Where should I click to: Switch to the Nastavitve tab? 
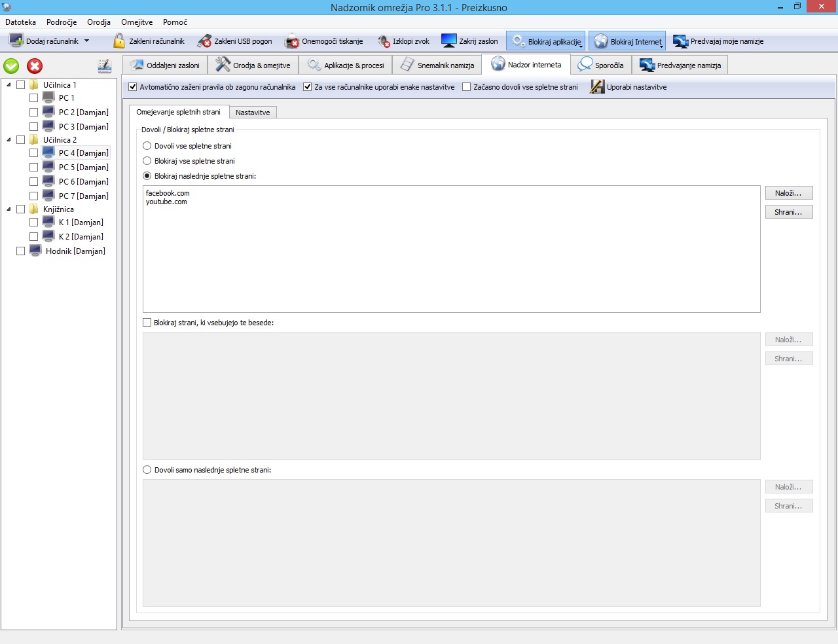click(253, 113)
